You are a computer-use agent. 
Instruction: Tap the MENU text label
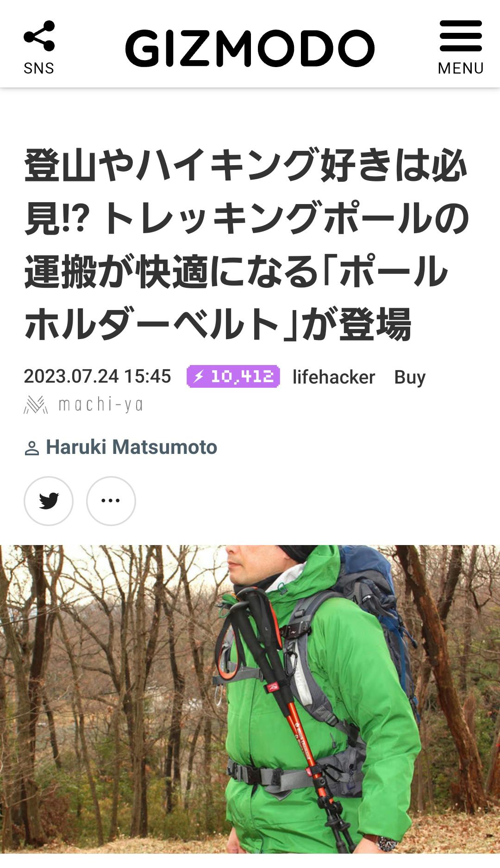tap(461, 68)
